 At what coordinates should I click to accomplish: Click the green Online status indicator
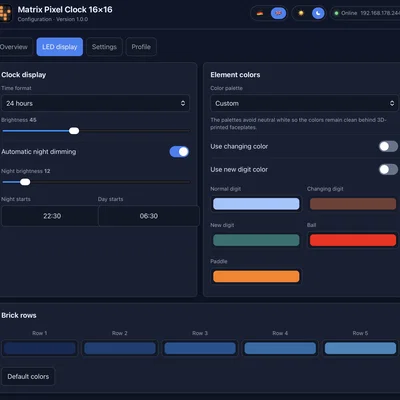click(x=336, y=13)
